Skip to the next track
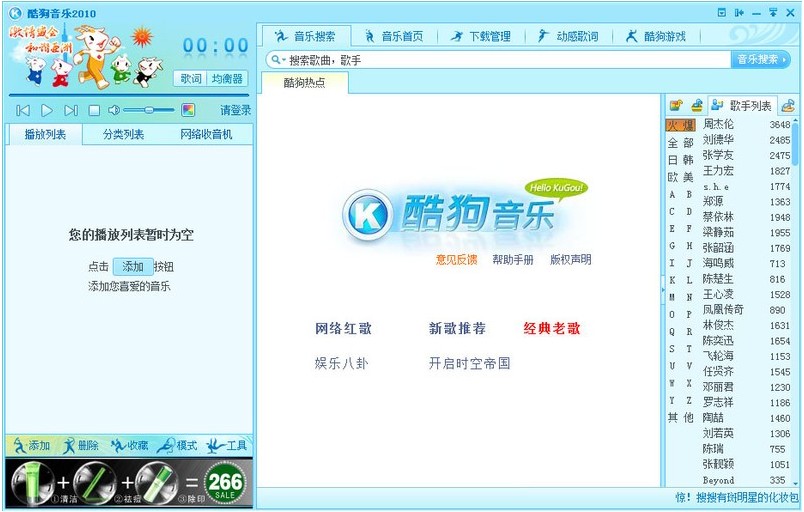Viewport: 804px width, 512px height. [x=71, y=110]
